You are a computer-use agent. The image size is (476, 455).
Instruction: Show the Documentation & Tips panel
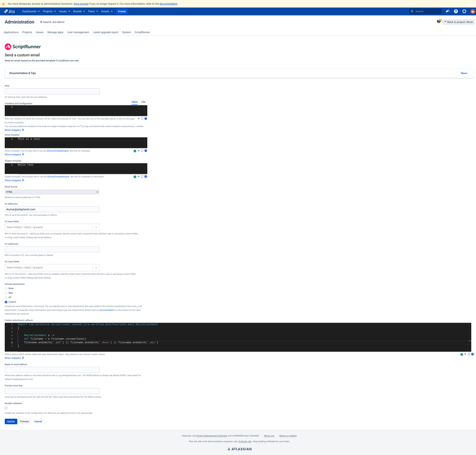coord(464,73)
